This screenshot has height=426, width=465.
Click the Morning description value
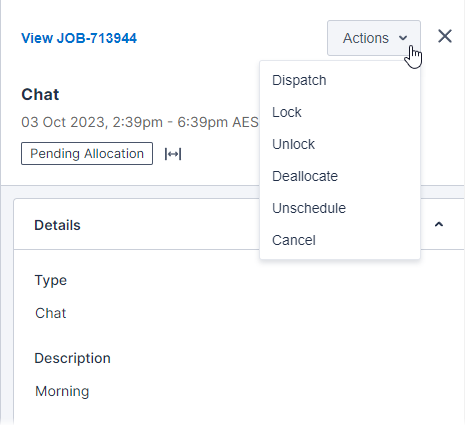click(x=62, y=391)
